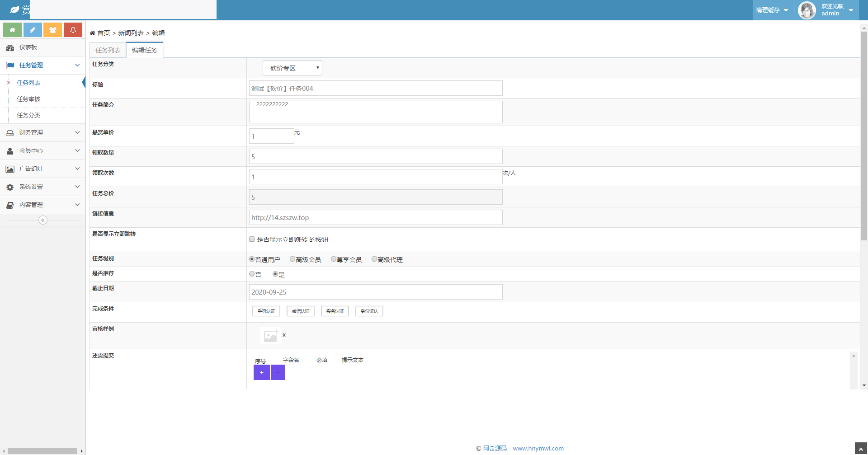This screenshot has width=868, height=455.
Task: Click the 截止日期 date input field
Action: [x=375, y=292]
